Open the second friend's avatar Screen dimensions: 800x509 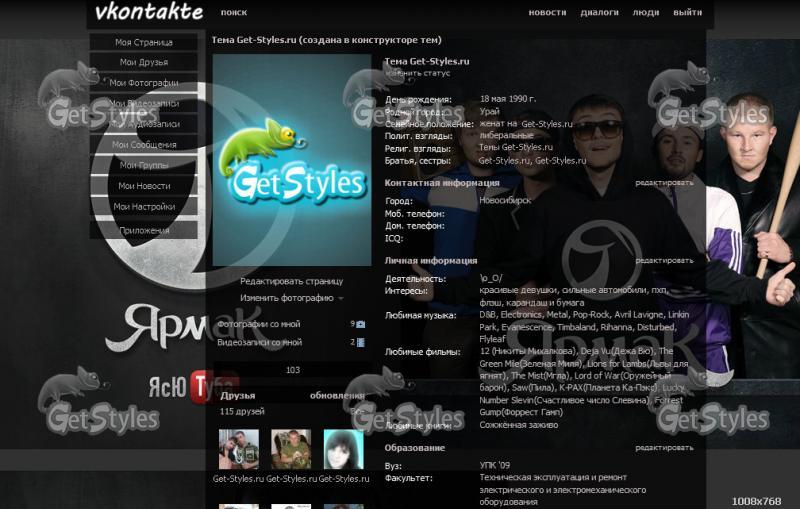click(291, 449)
